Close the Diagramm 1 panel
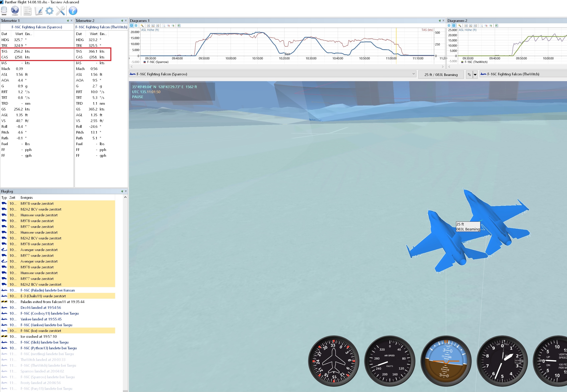The image size is (567, 392). click(443, 21)
